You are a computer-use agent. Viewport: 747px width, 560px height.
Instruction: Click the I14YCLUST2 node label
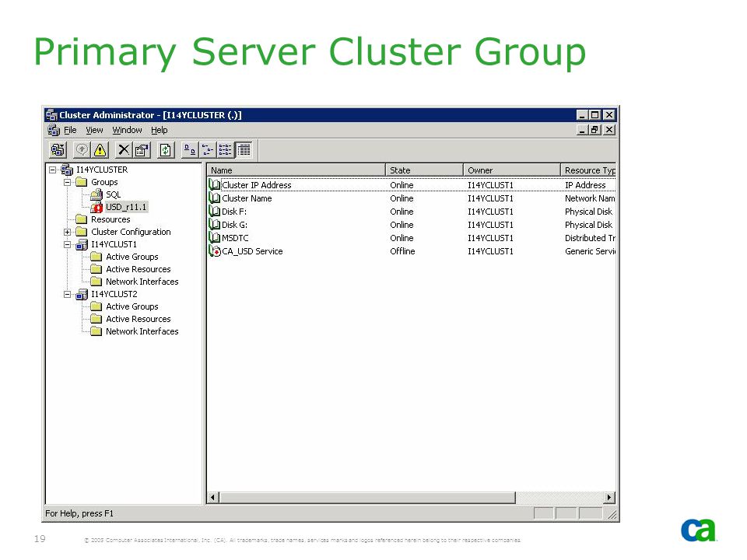(x=114, y=294)
